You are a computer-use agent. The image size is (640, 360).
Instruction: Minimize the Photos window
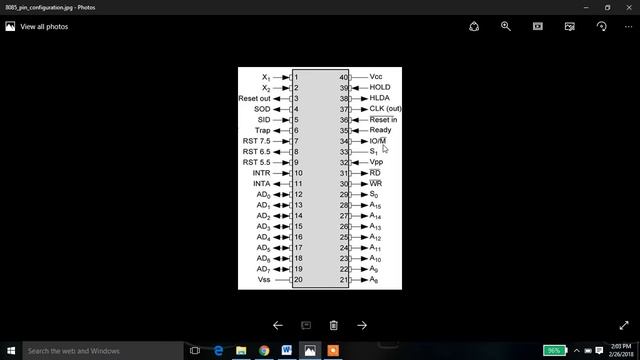[x=586, y=7]
